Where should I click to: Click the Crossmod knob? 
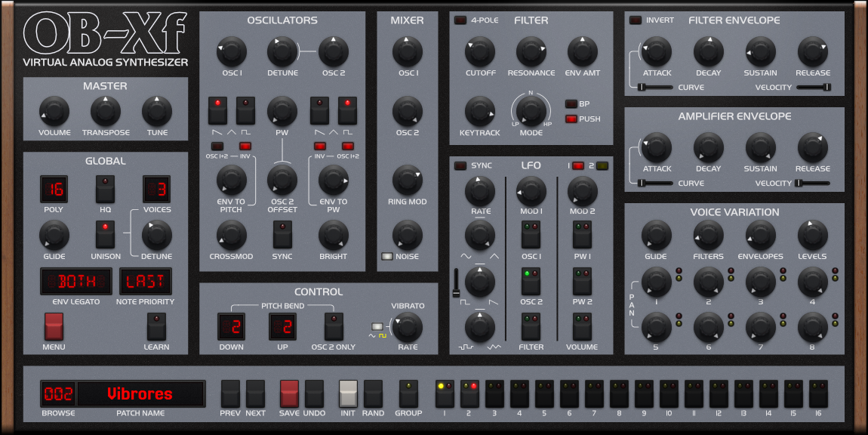(232, 235)
